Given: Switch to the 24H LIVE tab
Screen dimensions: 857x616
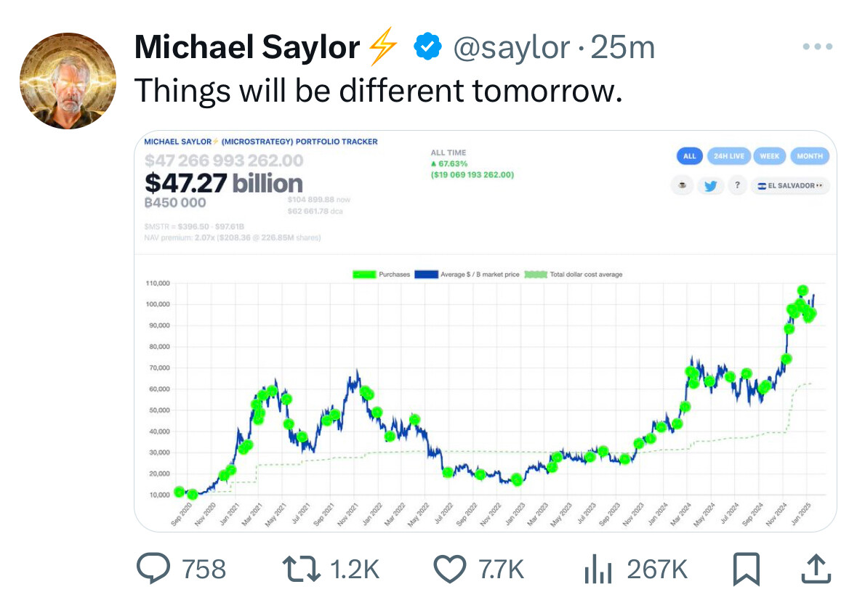Looking at the screenshot, I should [x=729, y=156].
